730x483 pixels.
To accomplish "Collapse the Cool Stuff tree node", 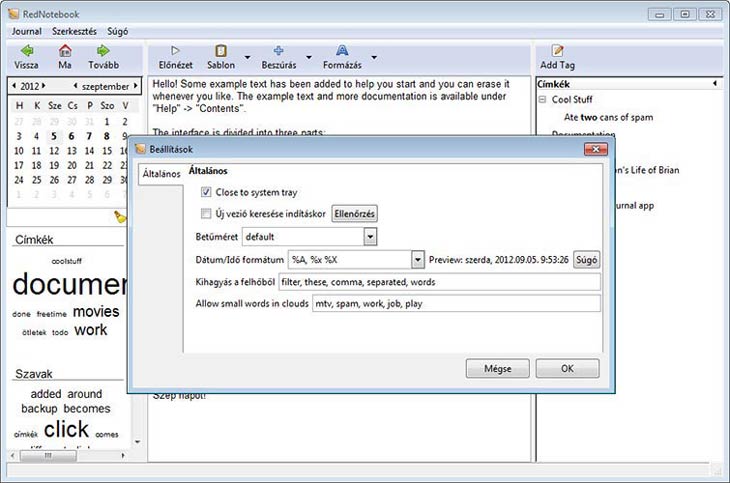I will tap(541, 100).
